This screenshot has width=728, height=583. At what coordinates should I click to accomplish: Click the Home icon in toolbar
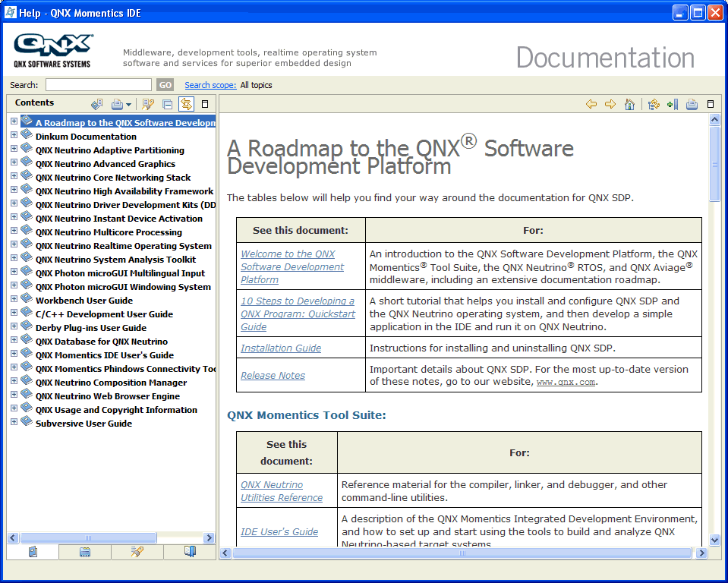tap(629, 105)
